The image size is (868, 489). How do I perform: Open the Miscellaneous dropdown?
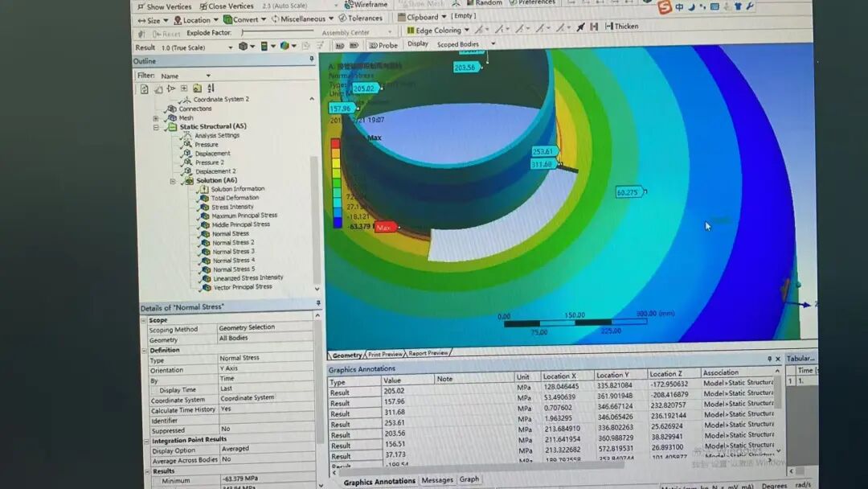point(301,18)
